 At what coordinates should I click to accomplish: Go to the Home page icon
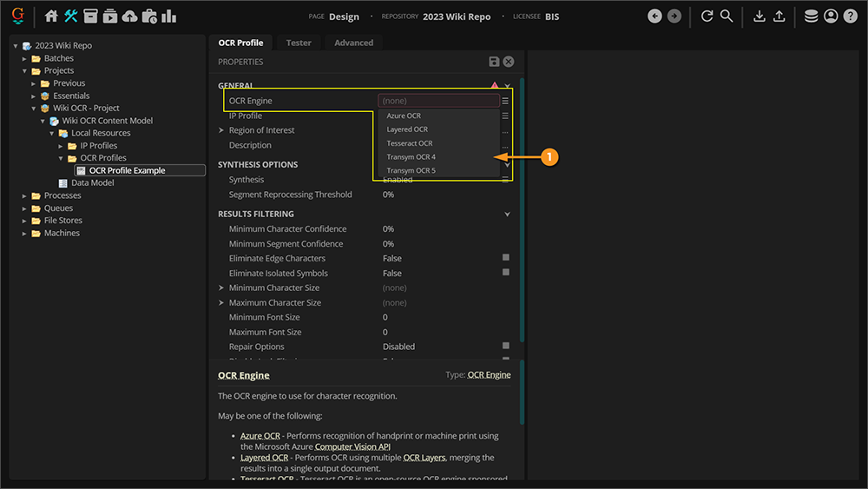pyautogui.click(x=51, y=17)
